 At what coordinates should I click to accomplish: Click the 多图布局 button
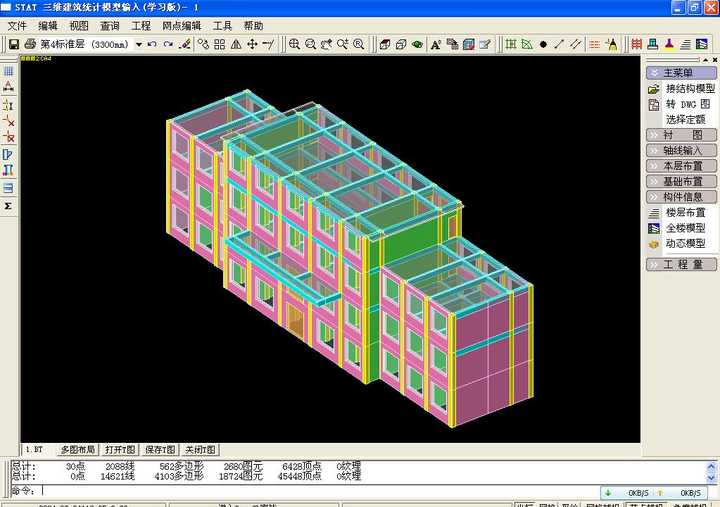coord(78,450)
